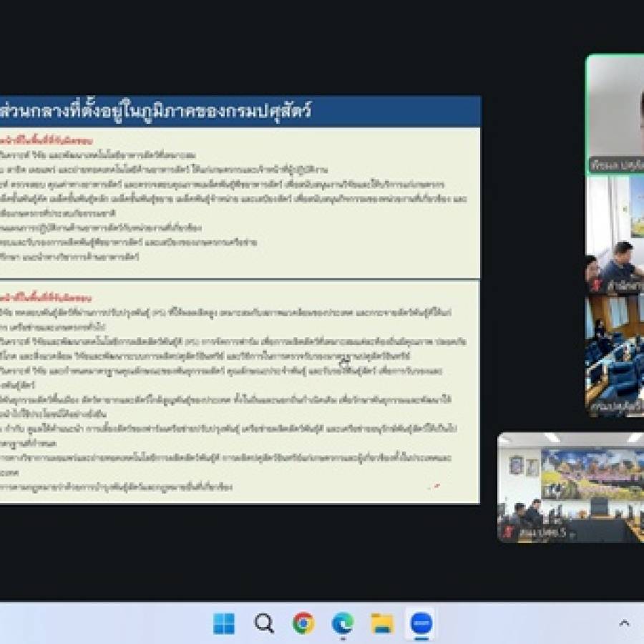644x644 pixels.
Task: Select the video tile with men seated at desk
Action: click(615, 235)
